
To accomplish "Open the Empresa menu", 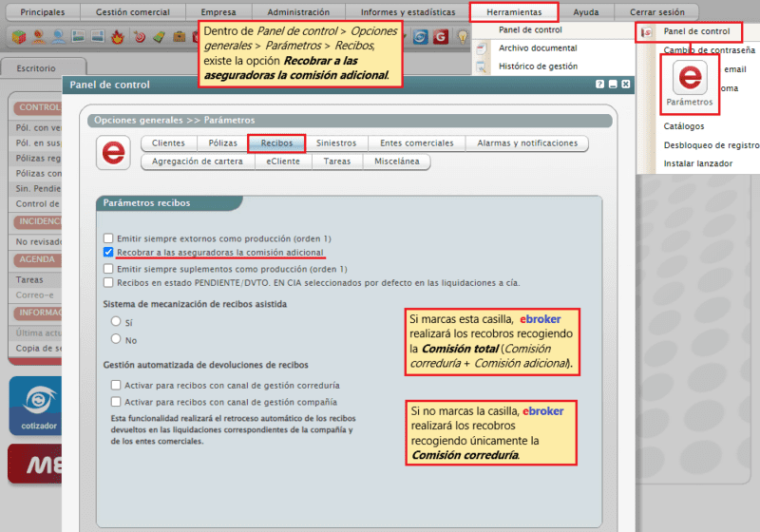I will coord(218,12).
